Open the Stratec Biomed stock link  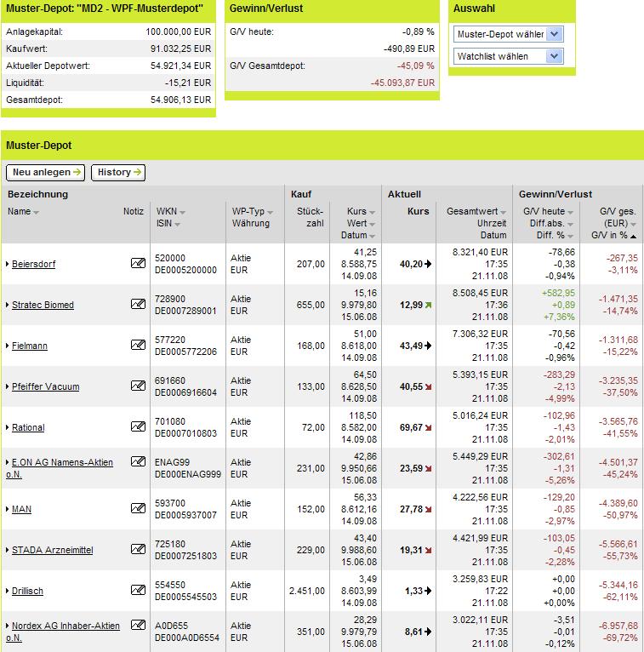click(43, 305)
